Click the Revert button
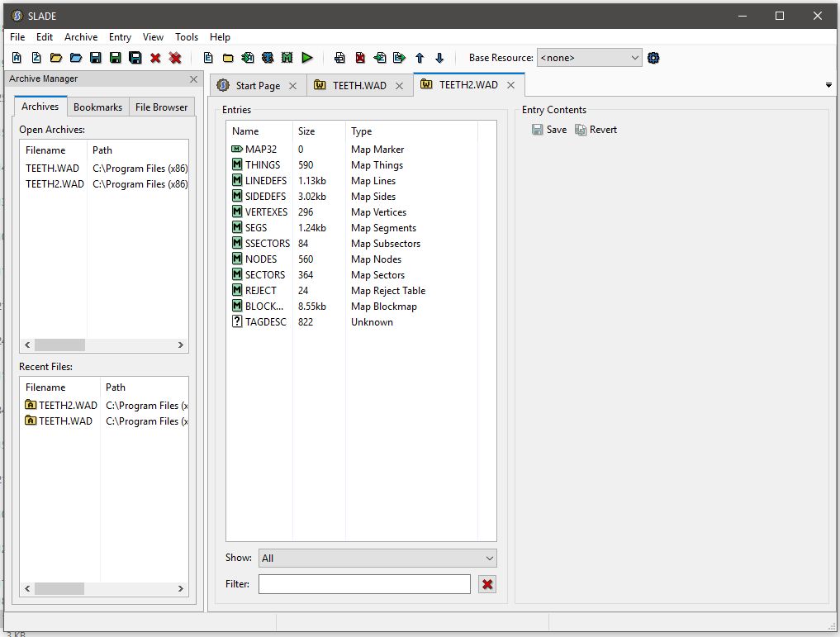 coord(596,130)
